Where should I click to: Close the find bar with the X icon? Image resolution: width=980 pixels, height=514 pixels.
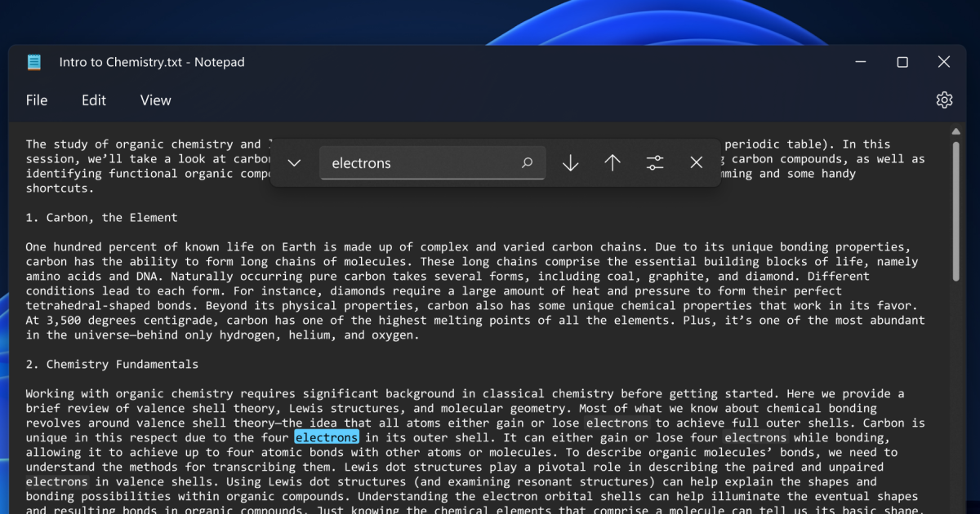pyautogui.click(x=697, y=162)
